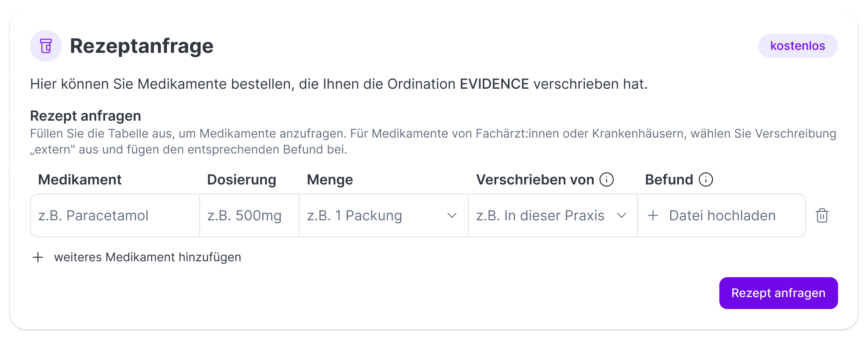Click the kostenlos badge

pos(797,46)
